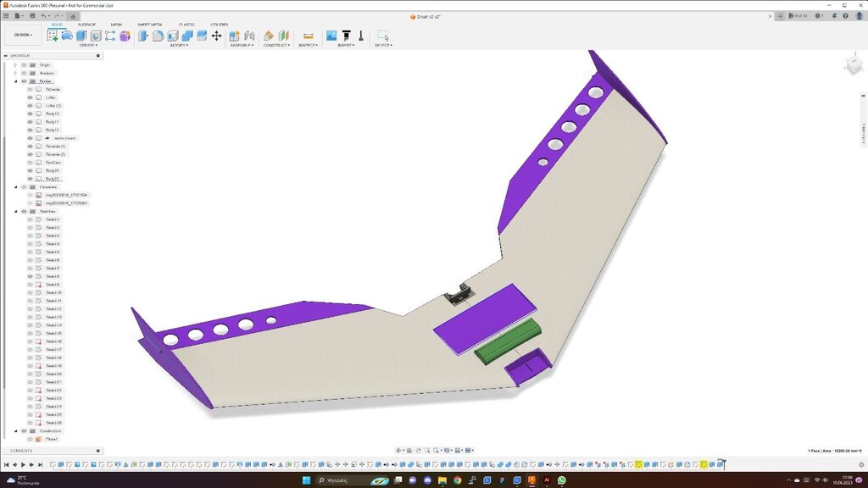
Task: Open the Modify menu
Action: (x=178, y=45)
